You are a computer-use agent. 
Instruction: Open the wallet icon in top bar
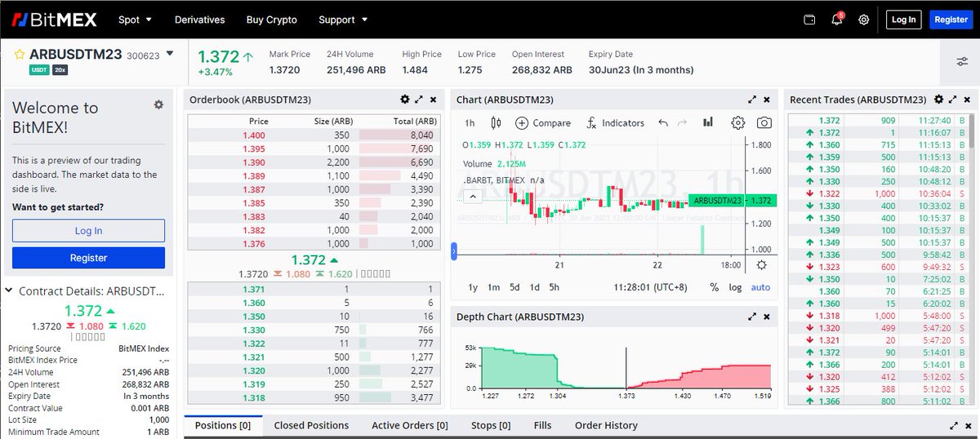tap(810, 20)
